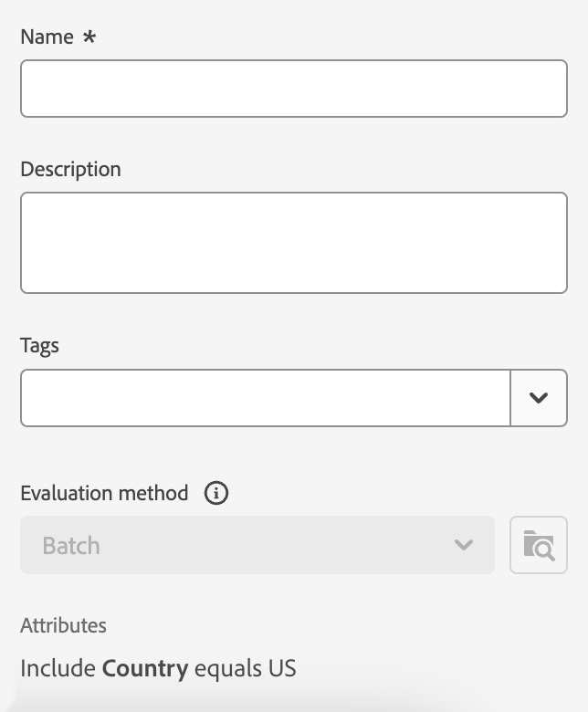Click the Description label
588x712 pixels.
(70, 170)
